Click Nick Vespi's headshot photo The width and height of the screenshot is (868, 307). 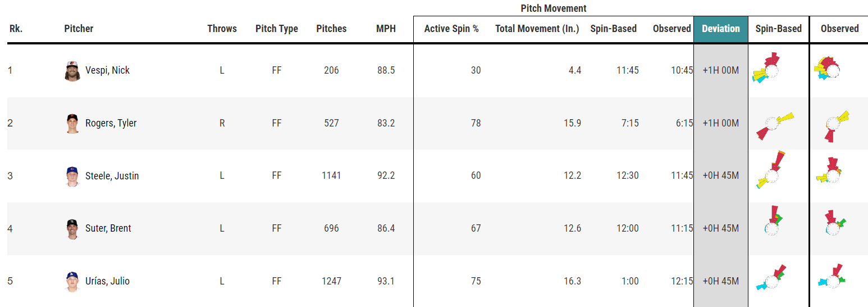click(72, 71)
